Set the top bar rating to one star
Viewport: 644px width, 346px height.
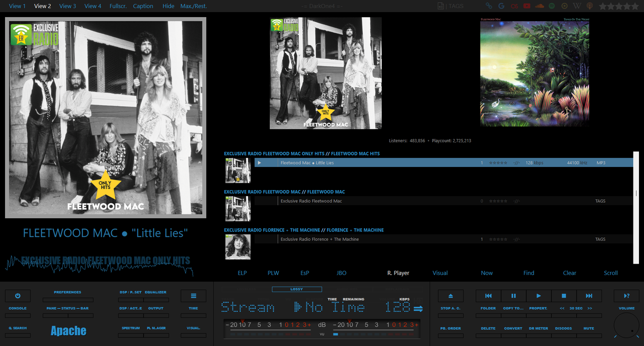point(602,6)
